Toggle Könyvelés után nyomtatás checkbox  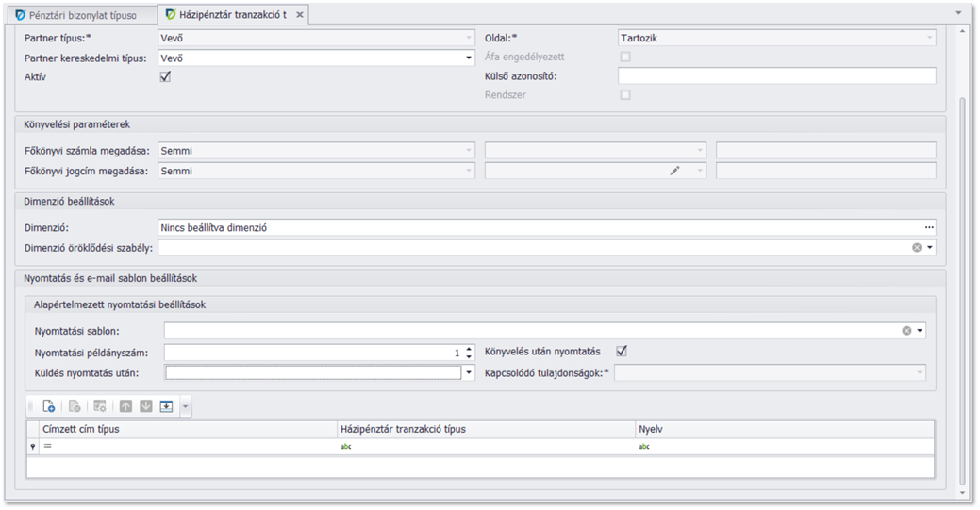(622, 352)
